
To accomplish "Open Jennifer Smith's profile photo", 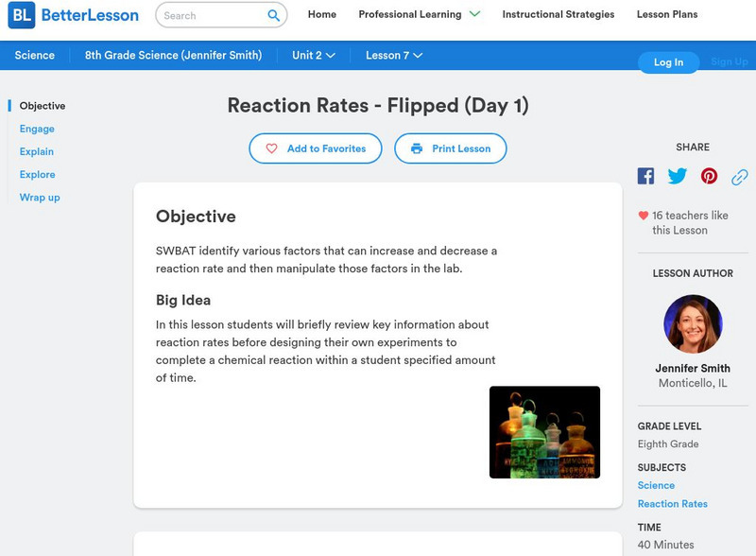I will 693,324.
